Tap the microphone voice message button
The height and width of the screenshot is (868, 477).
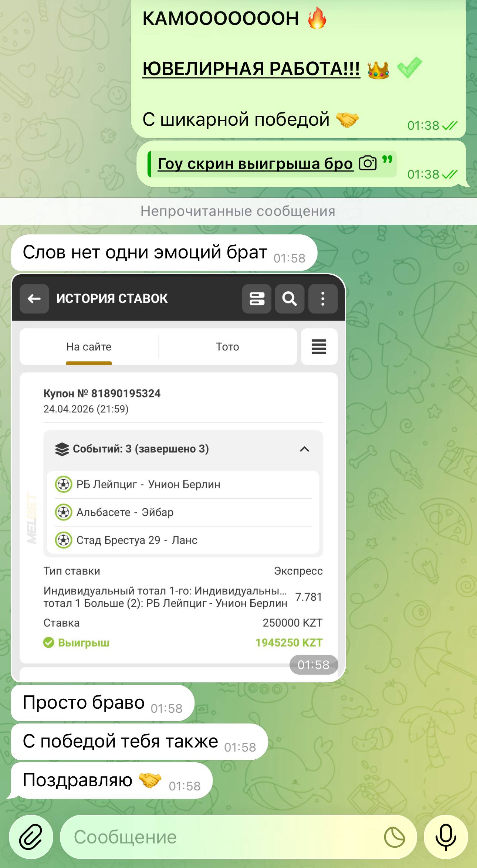point(446,837)
